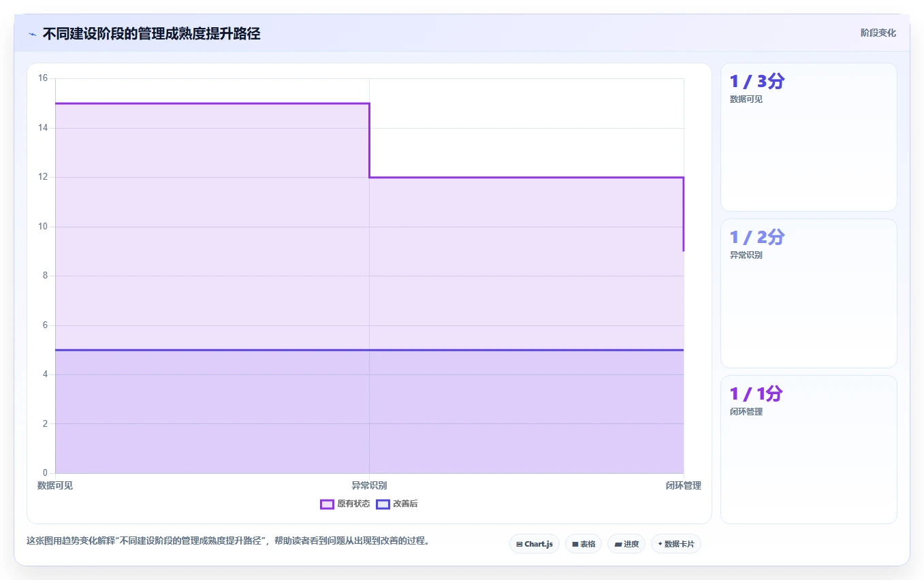Click the 闭环管理 caption in the third card
The width and height of the screenshot is (924, 580).
point(746,412)
